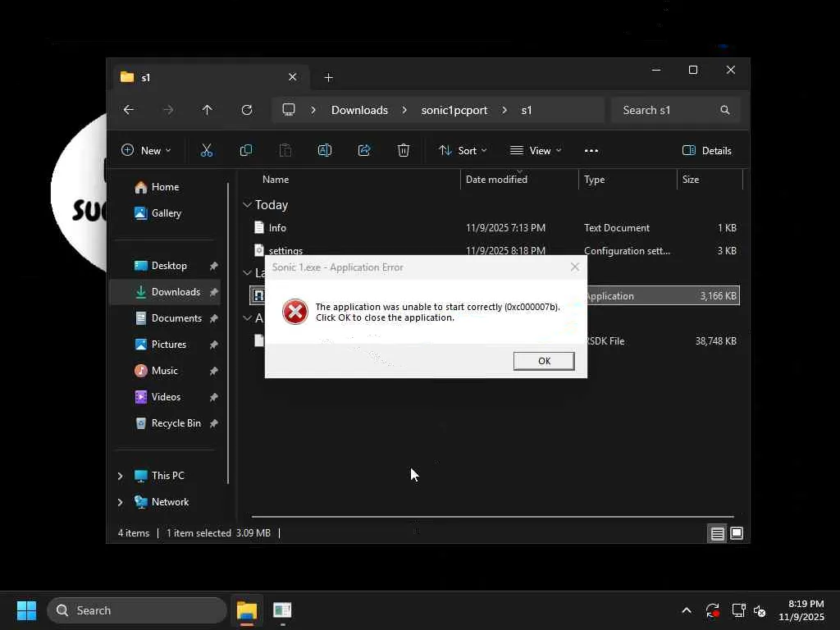
Task: Open Music in sidebar
Action: tap(164, 371)
